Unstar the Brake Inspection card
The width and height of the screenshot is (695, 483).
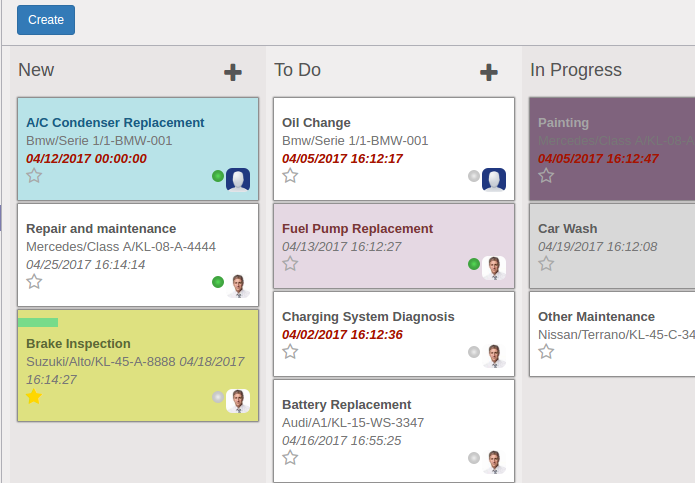click(x=34, y=397)
